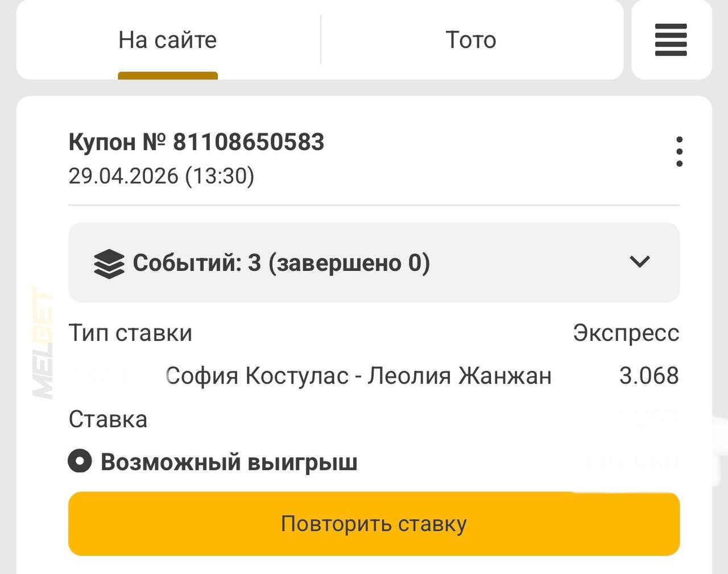This screenshot has width=728, height=574.
Task: Click the Купон № 81108650583 title
Action: (x=196, y=142)
